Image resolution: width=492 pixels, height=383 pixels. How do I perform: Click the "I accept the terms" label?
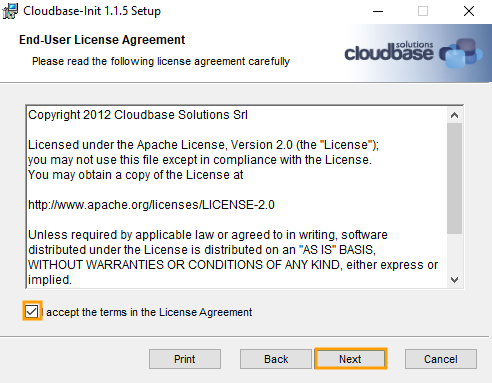click(x=147, y=312)
